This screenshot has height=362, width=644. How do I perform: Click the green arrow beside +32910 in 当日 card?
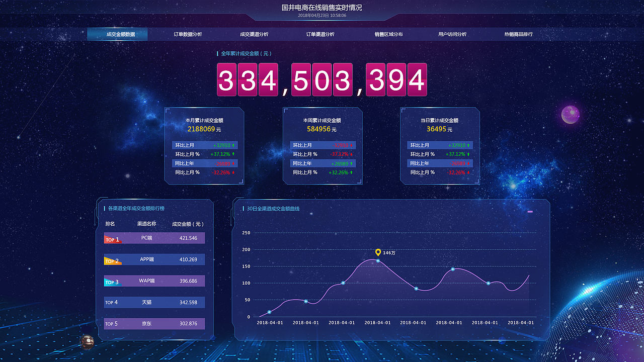(468, 145)
